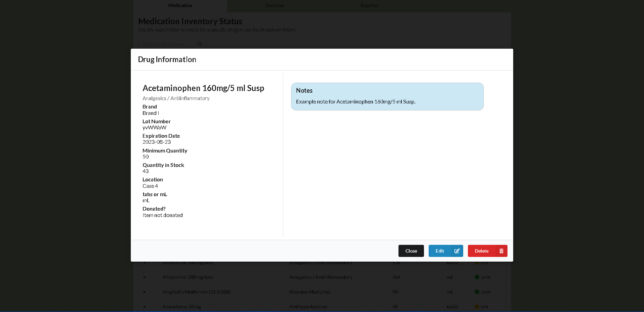The height and width of the screenshot is (312, 644).
Task: Click the quantity 364 cell
Action: [396, 277]
